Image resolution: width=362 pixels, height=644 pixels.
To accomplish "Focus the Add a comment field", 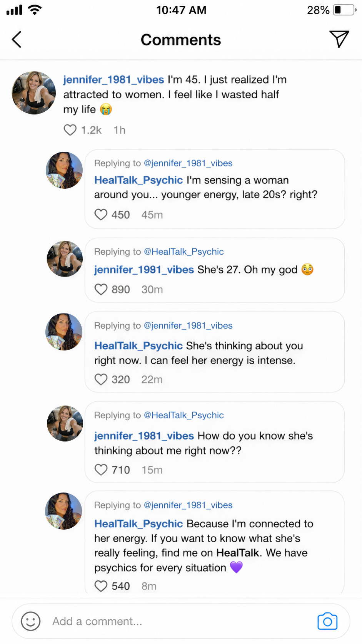I will coord(181,621).
